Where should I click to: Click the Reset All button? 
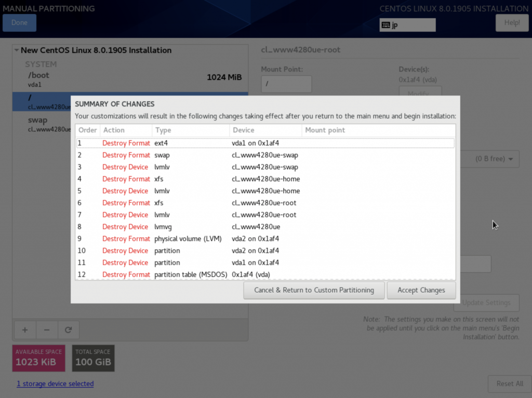[x=510, y=384]
